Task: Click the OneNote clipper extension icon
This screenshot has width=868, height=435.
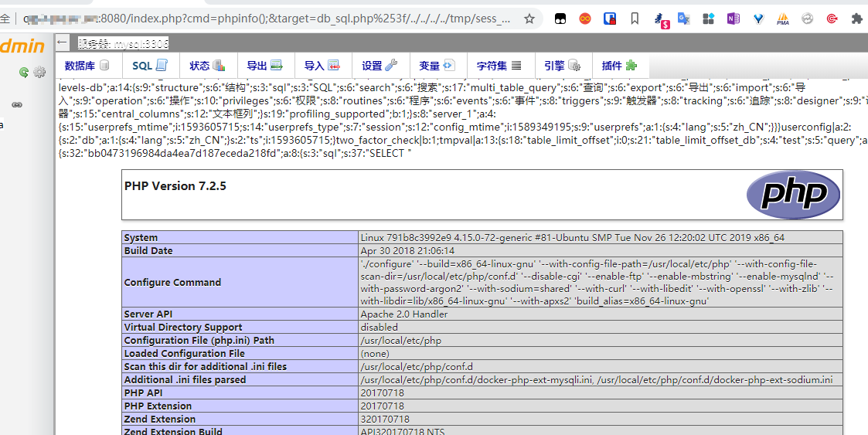Action: 733,19
